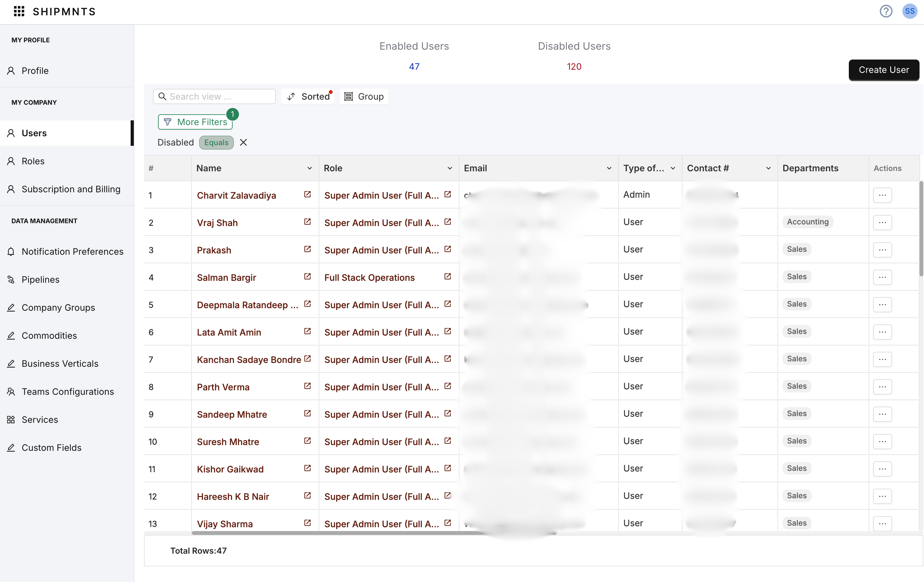
Task: Open Kanchan Sadaye Bondre user link
Action: click(x=249, y=360)
